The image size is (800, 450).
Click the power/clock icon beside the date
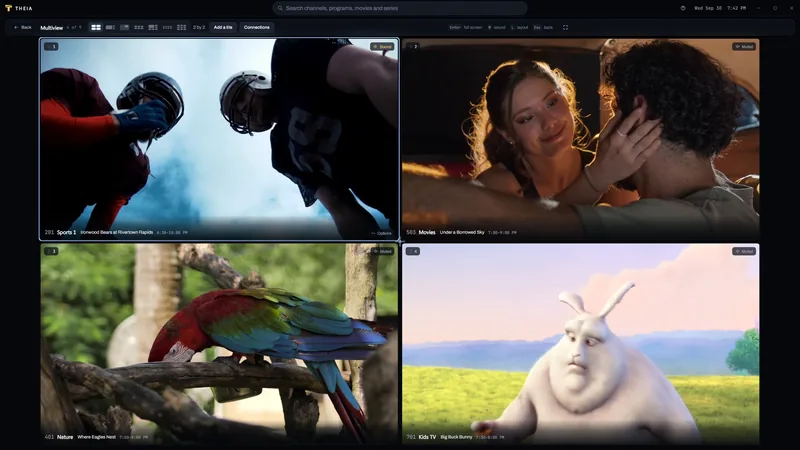683,8
